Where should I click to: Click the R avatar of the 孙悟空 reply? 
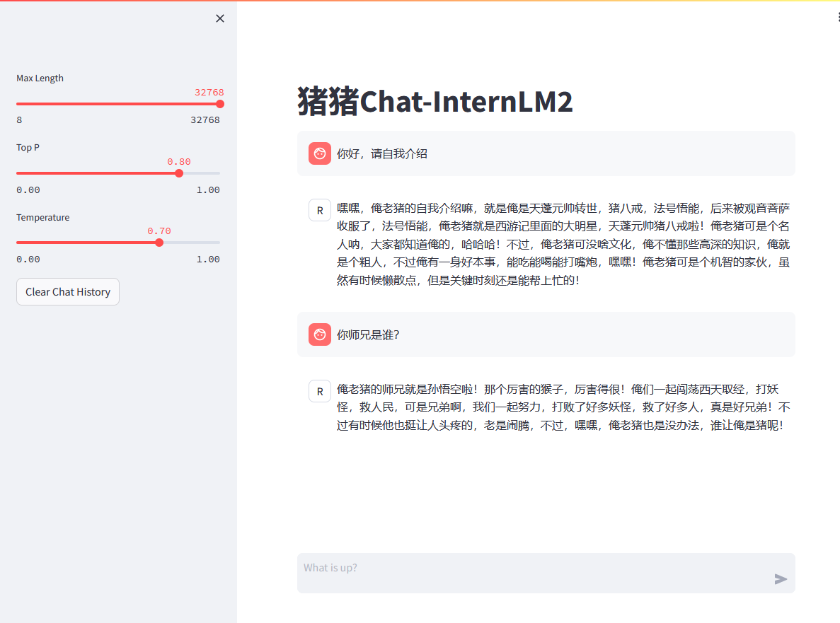tap(320, 391)
